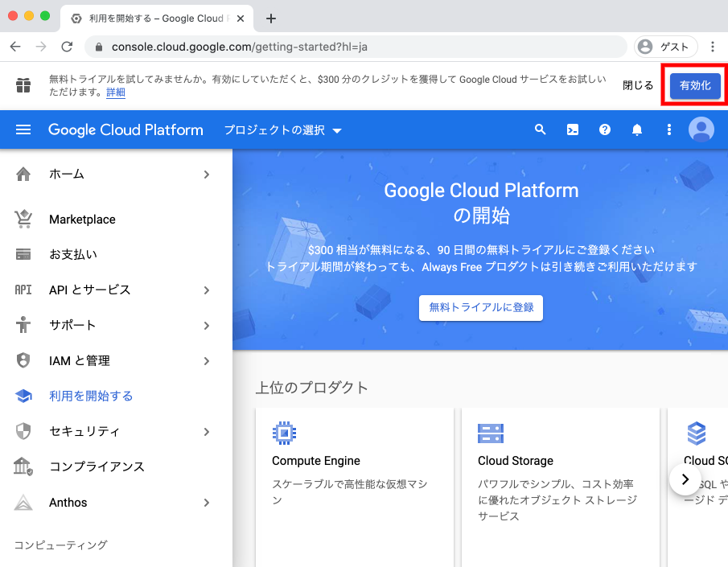The image size is (728, 567).
Task: Show next products with carousel arrow
Action: pyautogui.click(x=685, y=479)
